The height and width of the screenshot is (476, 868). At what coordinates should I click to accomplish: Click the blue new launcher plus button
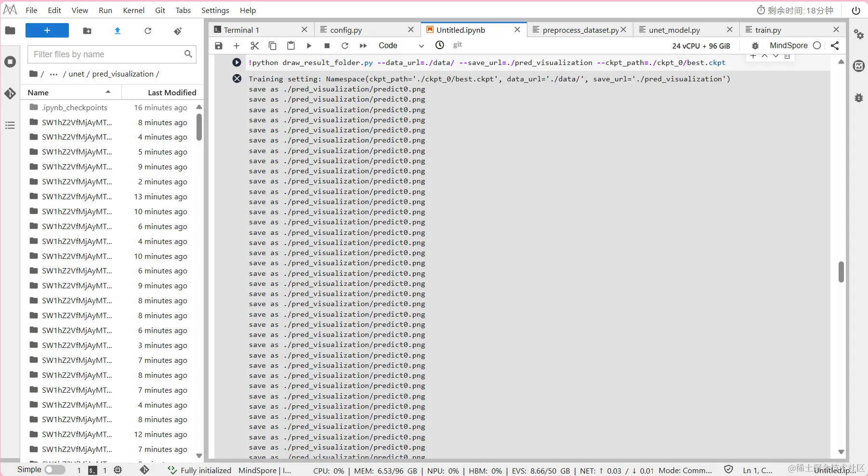tap(47, 30)
